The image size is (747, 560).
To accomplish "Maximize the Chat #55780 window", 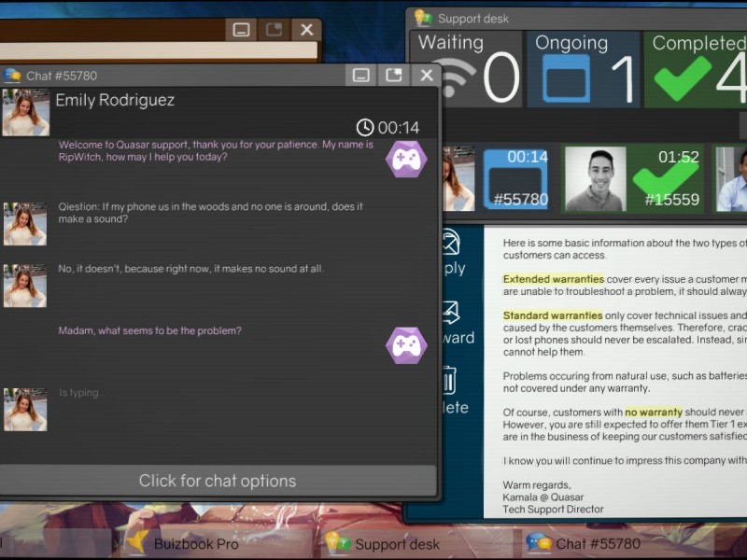I will 394,76.
